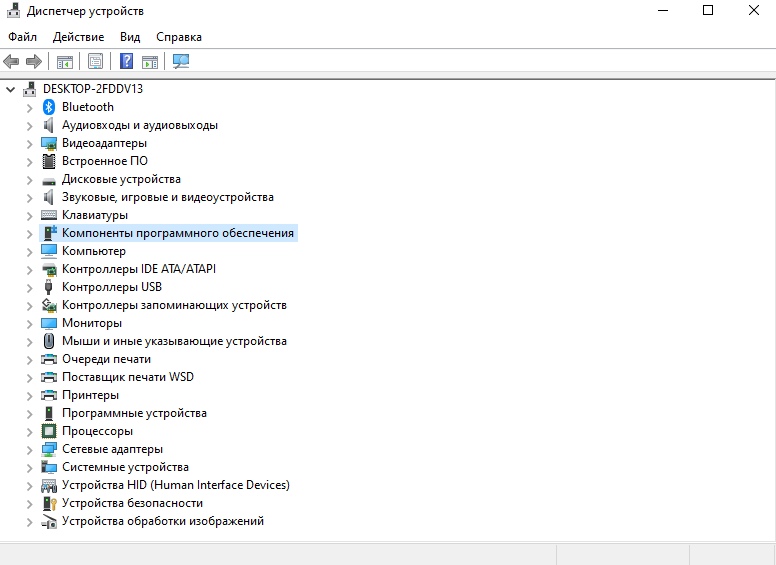Screen dimensions: 776x565
Task: Expand the Видеоадаптеры category
Action: click(29, 144)
